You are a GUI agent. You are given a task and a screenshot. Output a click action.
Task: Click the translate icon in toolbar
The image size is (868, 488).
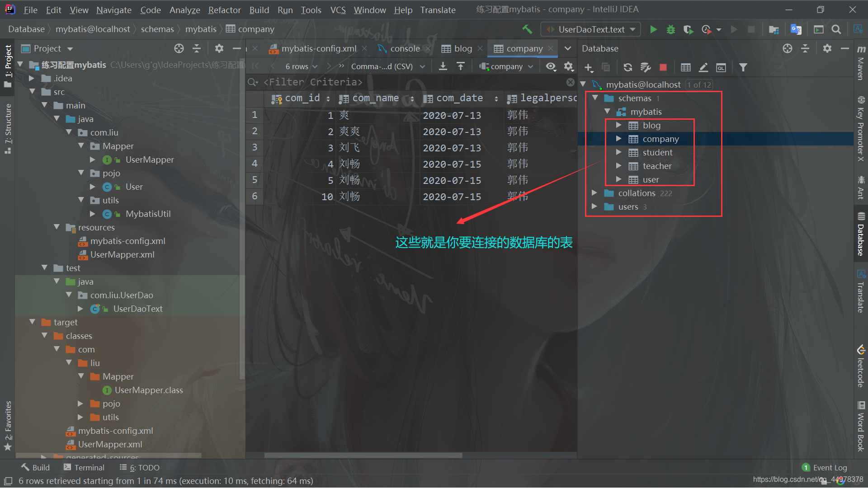[x=796, y=29]
